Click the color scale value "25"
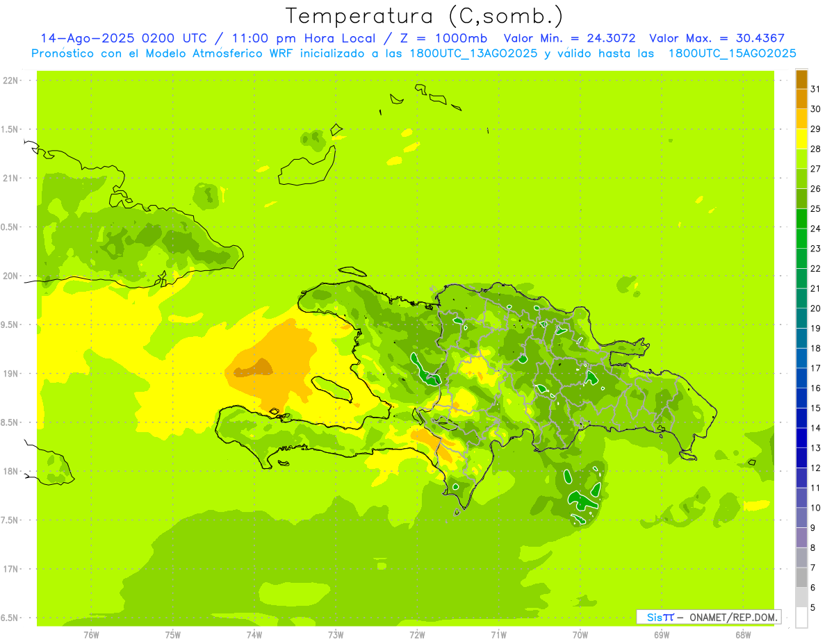The image size is (834, 644). click(816, 208)
